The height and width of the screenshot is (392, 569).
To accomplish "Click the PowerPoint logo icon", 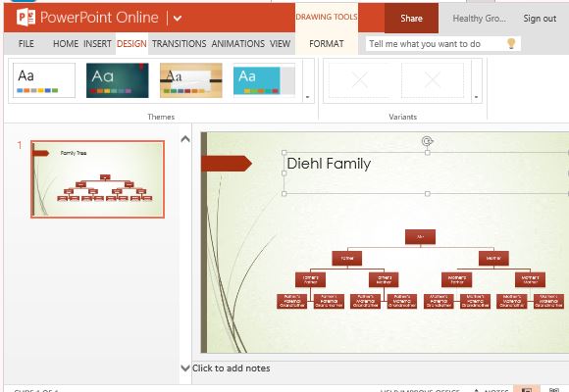I will pyautogui.click(x=26, y=18).
